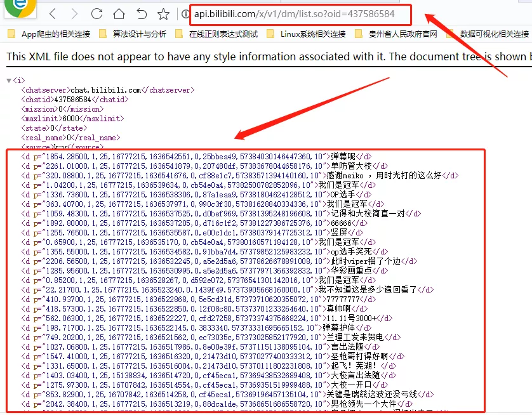
Task: Click the danmaku text 言出法随
Action: click(x=347, y=347)
